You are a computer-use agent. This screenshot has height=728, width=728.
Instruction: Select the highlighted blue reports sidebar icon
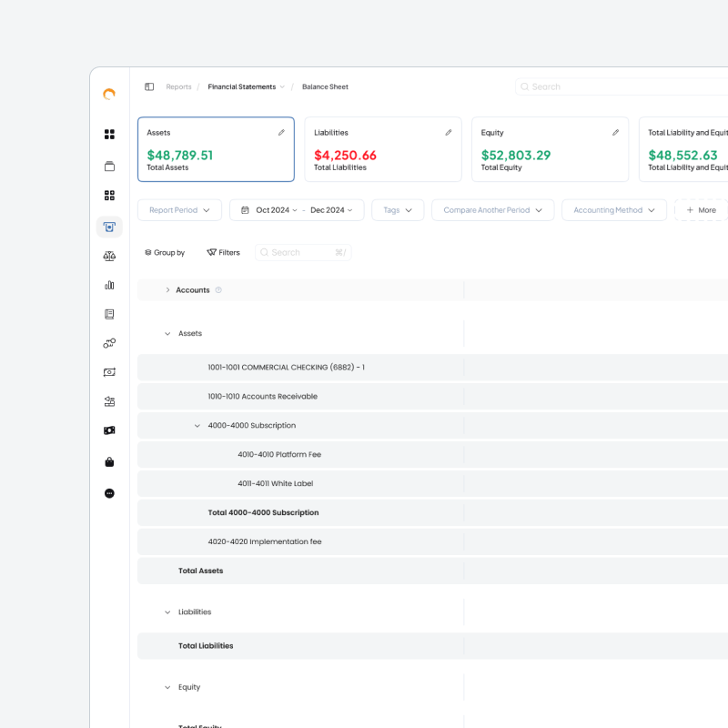click(109, 227)
